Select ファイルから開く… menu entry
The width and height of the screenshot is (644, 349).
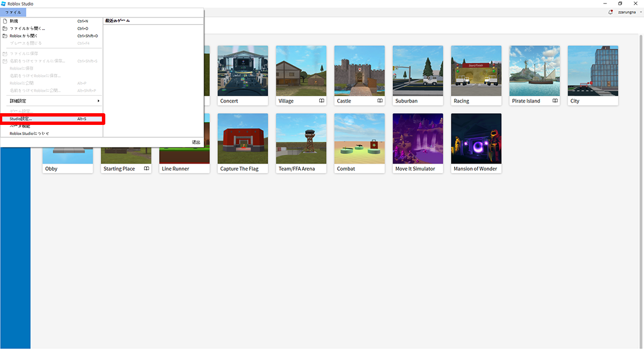pyautogui.click(x=52, y=29)
